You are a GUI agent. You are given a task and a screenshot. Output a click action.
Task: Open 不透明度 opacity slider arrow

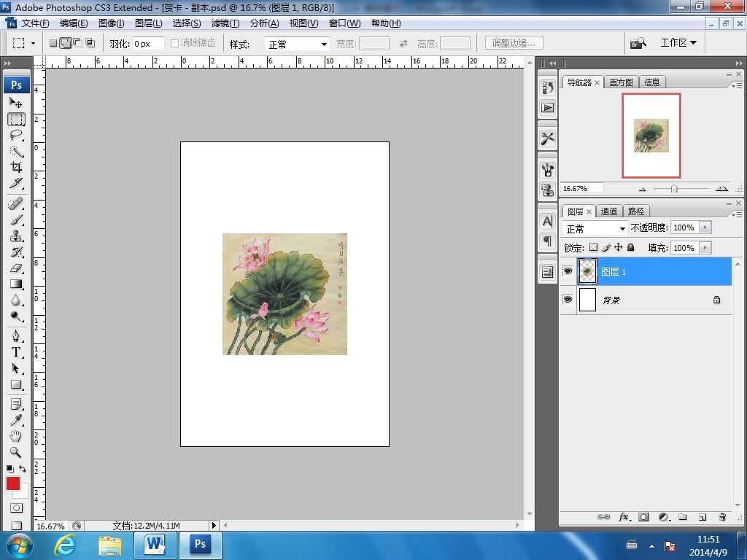tap(705, 227)
